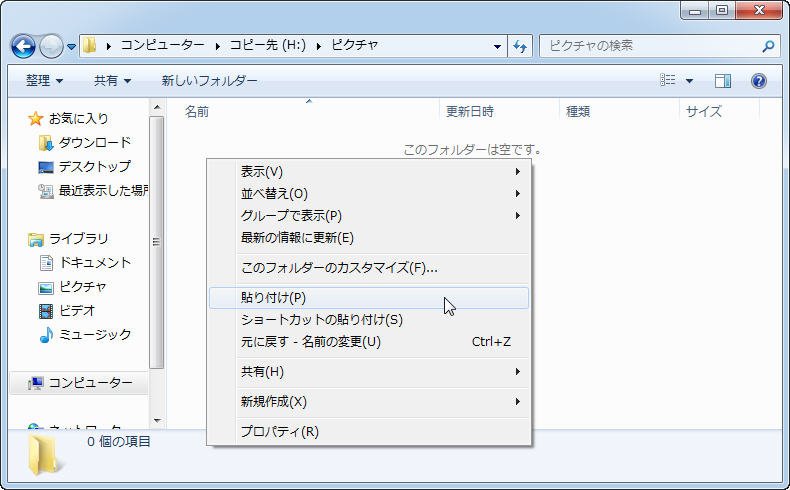The height and width of the screenshot is (490, 790).
Task: Click the star icon beside お気に入り
Action: coord(36,118)
